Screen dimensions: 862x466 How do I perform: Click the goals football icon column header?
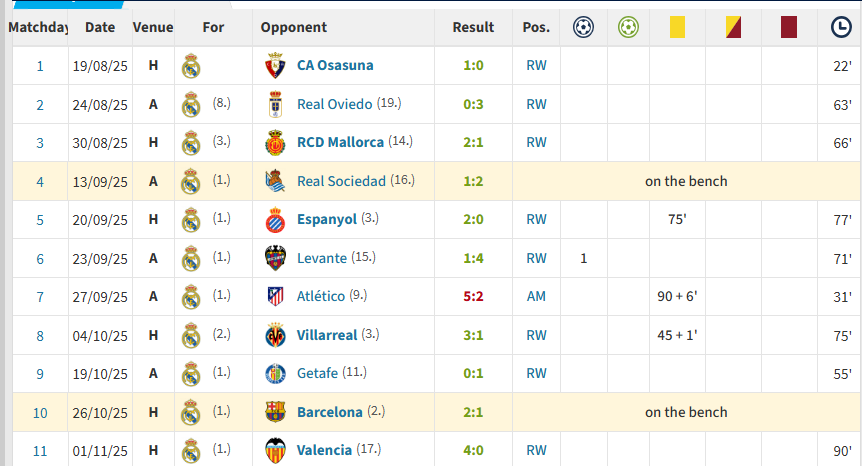583,27
